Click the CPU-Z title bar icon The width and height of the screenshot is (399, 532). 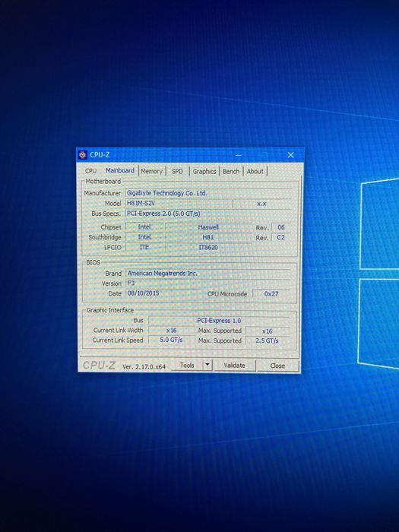pos(82,155)
